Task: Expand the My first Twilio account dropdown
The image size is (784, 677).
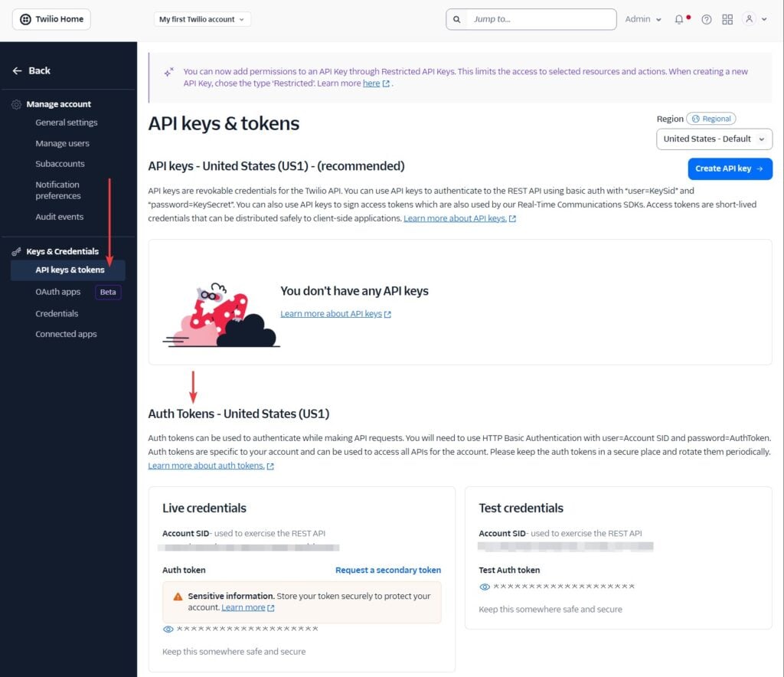Action: (202, 19)
